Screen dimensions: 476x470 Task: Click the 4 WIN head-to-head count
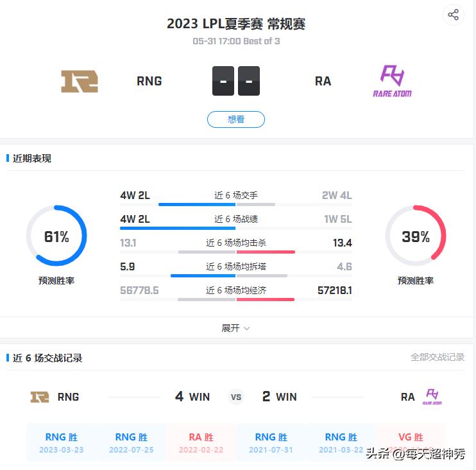(192, 396)
